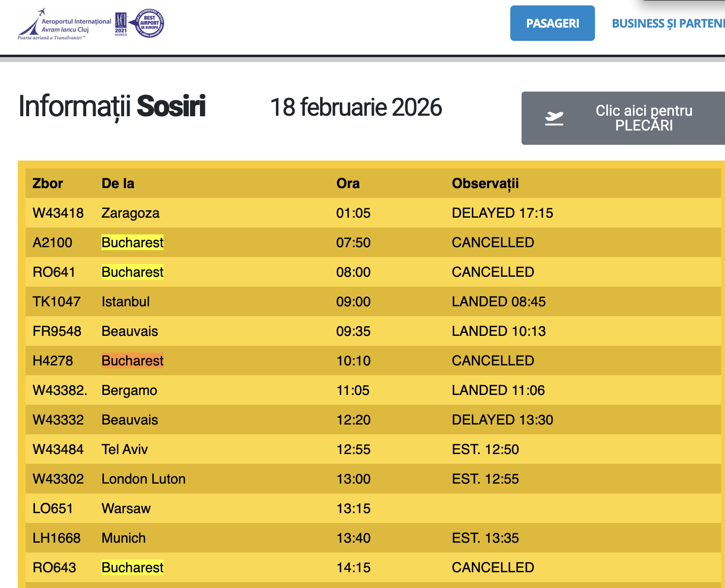Click orange-highlighted Bucharest in H4278 row
The image size is (725, 588).
pyautogui.click(x=132, y=361)
